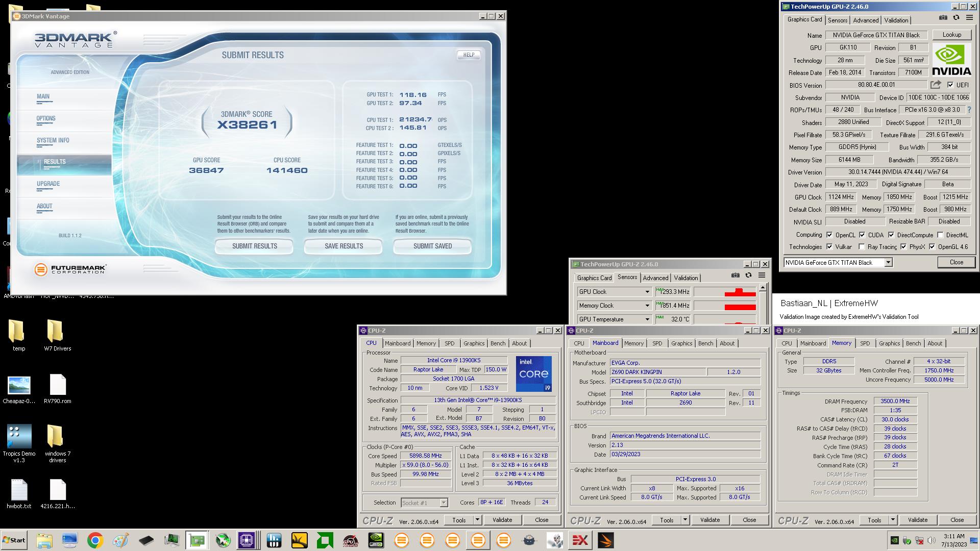This screenshot has width=980, height=551.
Task: Click the GPU Clock red sensor graph
Action: pos(725,292)
